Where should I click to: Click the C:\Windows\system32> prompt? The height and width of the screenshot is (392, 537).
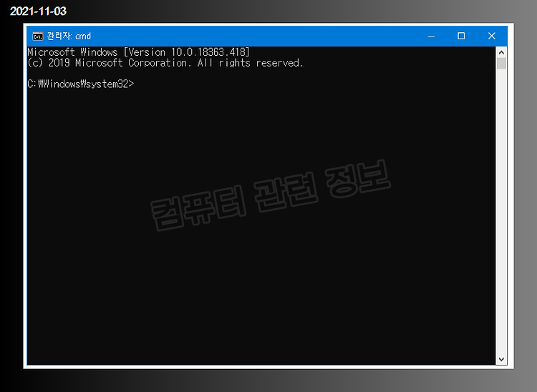pyautogui.click(x=81, y=84)
